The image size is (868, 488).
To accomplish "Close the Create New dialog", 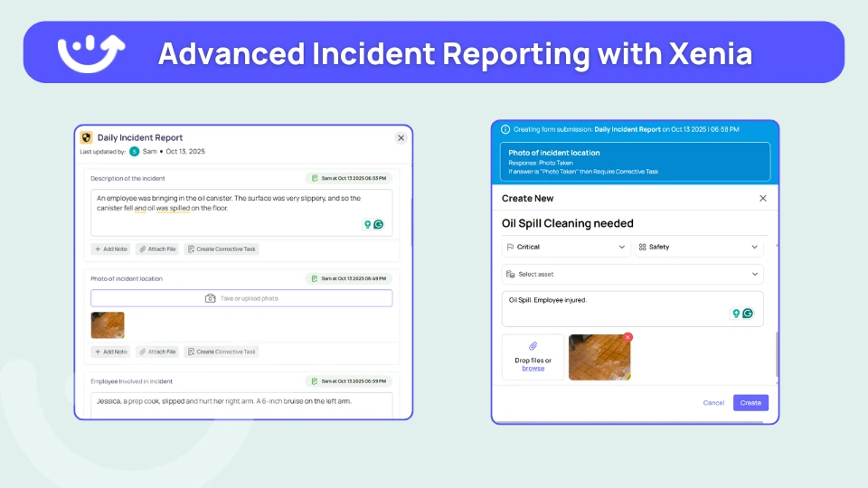I will [x=763, y=198].
